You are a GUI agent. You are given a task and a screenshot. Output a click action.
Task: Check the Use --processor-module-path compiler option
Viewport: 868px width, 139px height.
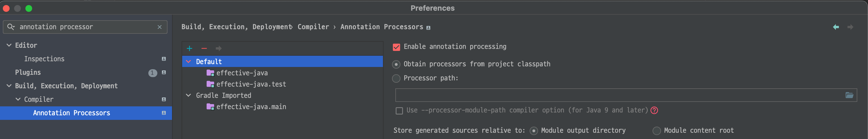tap(399, 111)
